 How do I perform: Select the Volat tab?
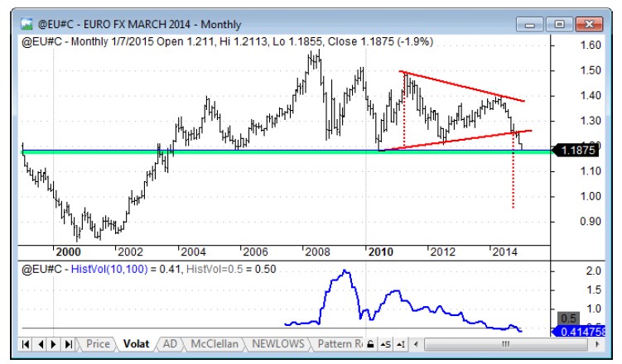click(x=136, y=344)
